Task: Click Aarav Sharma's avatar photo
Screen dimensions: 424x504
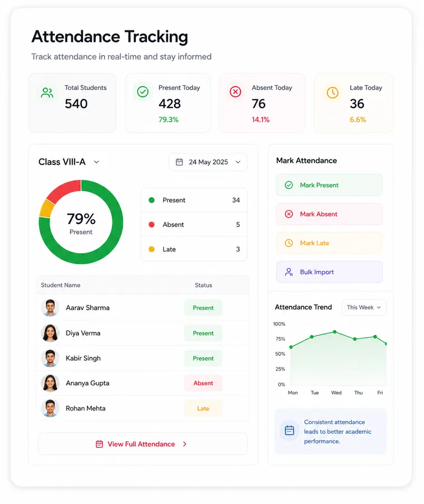Action: click(x=50, y=307)
